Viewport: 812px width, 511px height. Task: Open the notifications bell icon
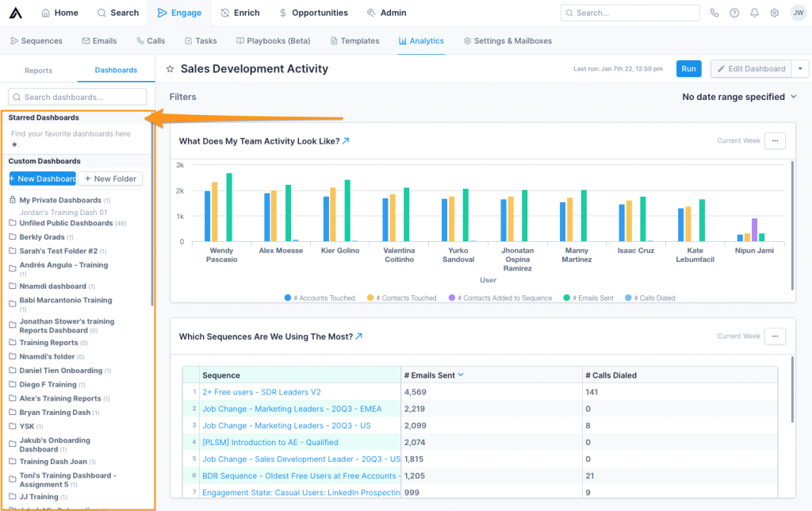point(754,13)
